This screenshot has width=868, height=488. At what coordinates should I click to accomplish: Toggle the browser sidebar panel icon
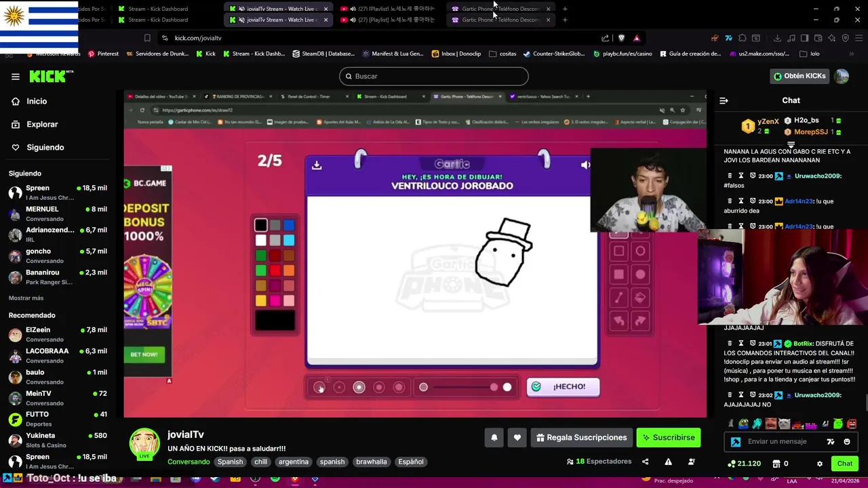pos(805,38)
